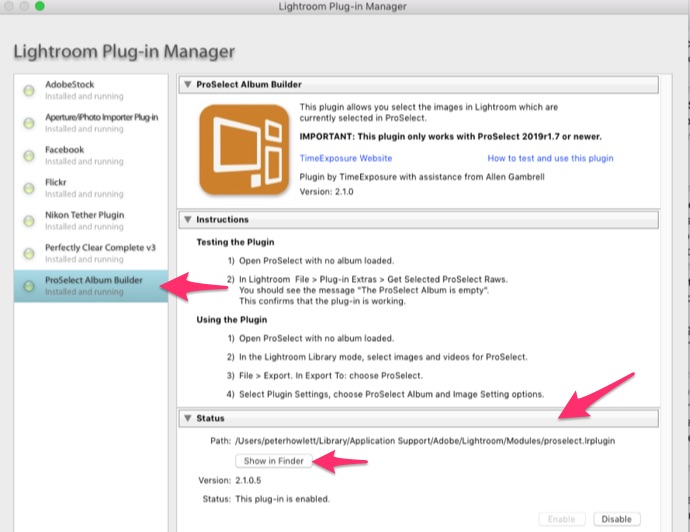Viewport: 690px width, 532px height.
Task: Click the ProSelect Album Builder plugin logo
Action: (244, 150)
